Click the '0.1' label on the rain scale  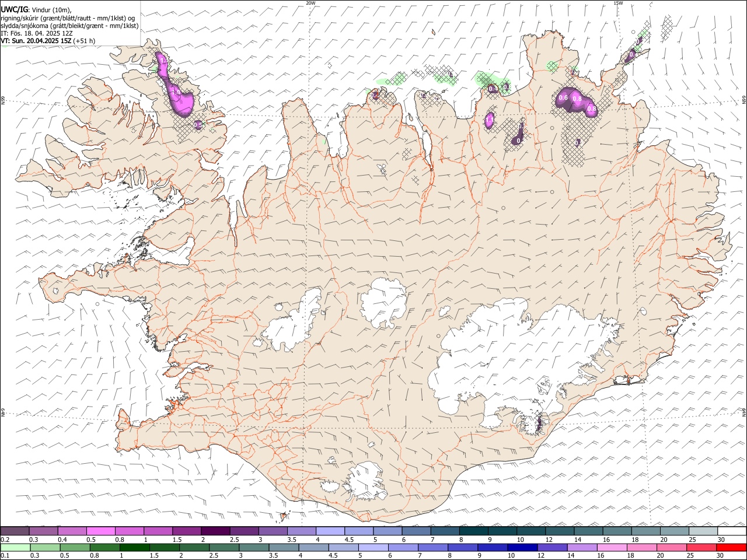(5, 555)
